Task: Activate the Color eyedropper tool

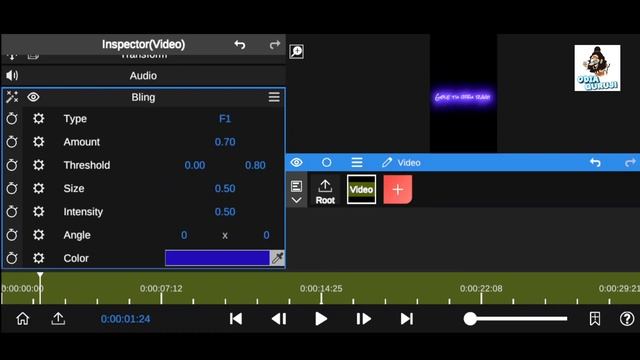Action: (x=278, y=258)
